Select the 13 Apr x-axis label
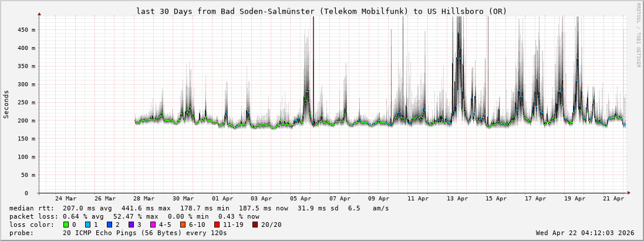The width and height of the screenshot is (644, 241). tap(457, 199)
